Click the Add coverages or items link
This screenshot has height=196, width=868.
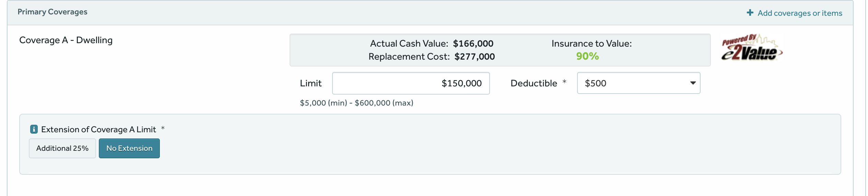(799, 13)
